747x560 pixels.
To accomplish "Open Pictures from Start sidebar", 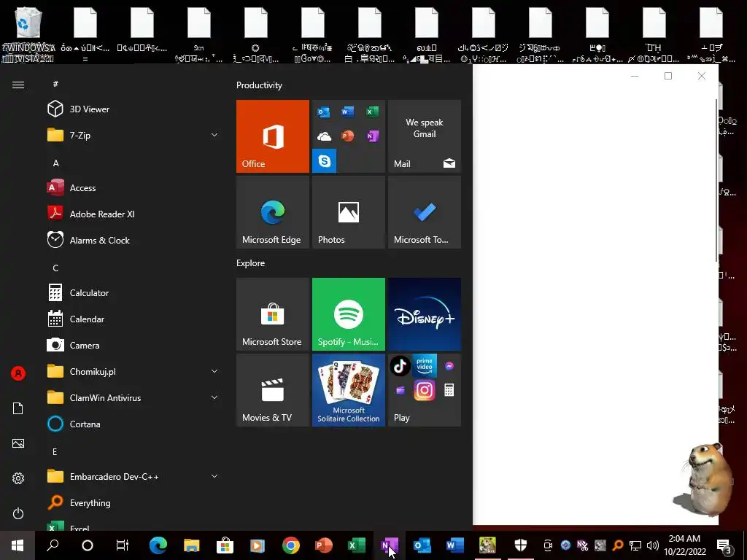I will coord(18,443).
